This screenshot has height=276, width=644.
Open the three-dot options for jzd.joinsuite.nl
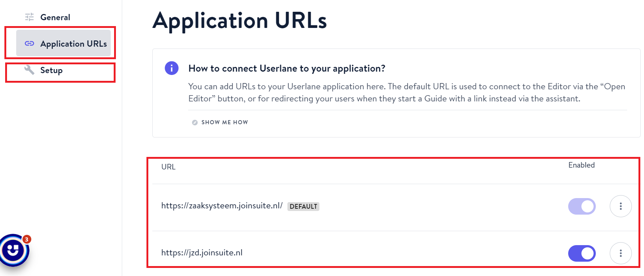pos(620,253)
